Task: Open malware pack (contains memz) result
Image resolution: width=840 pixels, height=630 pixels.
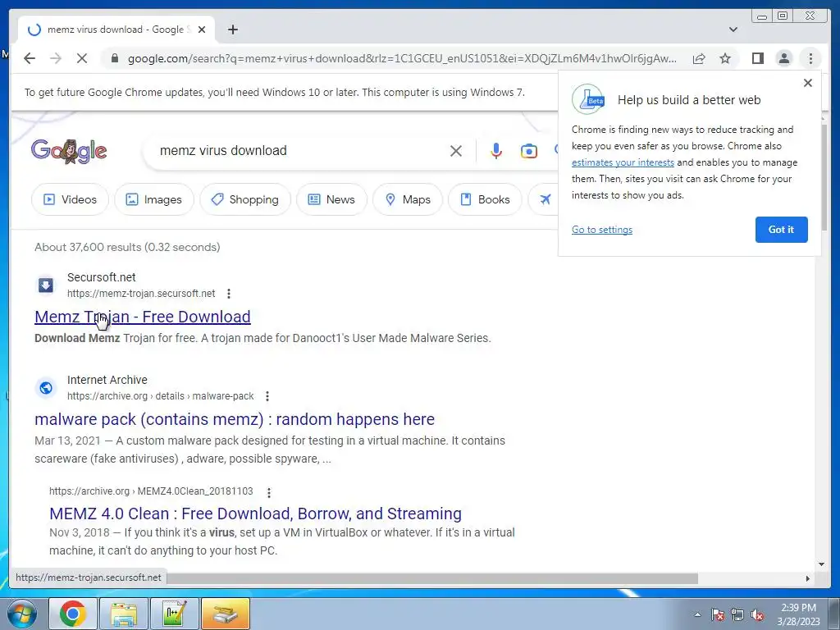Action: [x=235, y=419]
